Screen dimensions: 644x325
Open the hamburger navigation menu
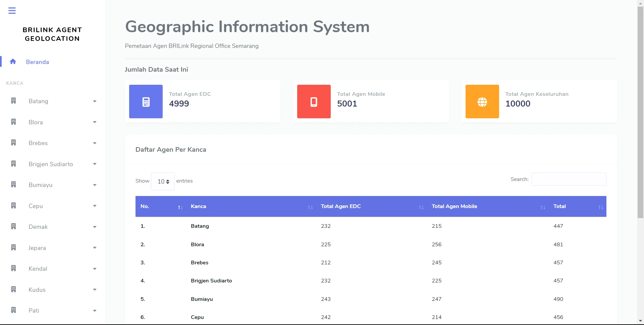coord(12,10)
